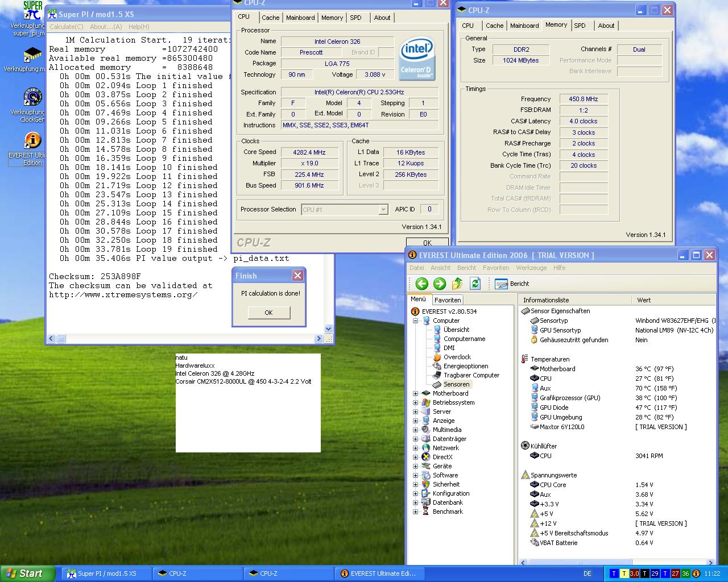Expand the Multimedia tree node

[x=415, y=430]
